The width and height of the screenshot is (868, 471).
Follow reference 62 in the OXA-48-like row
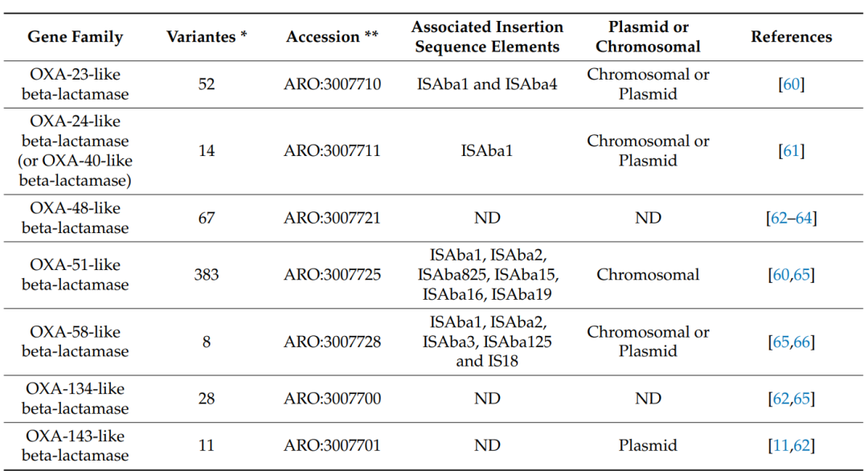779,218
